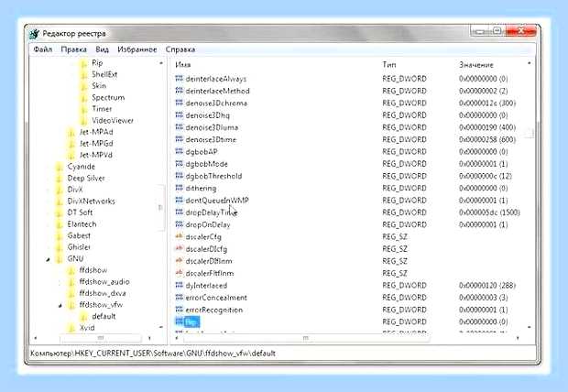Click the DivX folder icon

point(59,190)
